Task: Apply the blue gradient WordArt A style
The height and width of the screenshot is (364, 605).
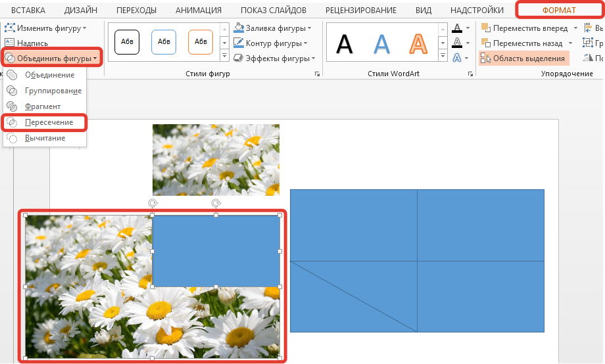Action: pyautogui.click(x=382, y=44)
